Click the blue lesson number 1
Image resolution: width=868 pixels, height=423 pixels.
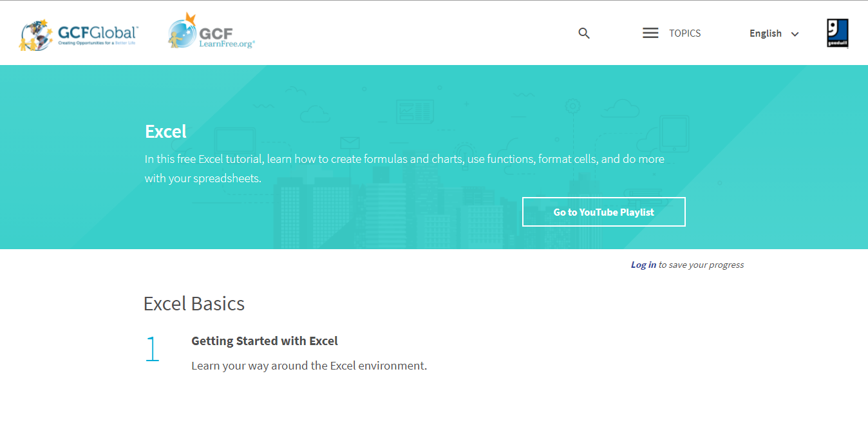(152, 349)
